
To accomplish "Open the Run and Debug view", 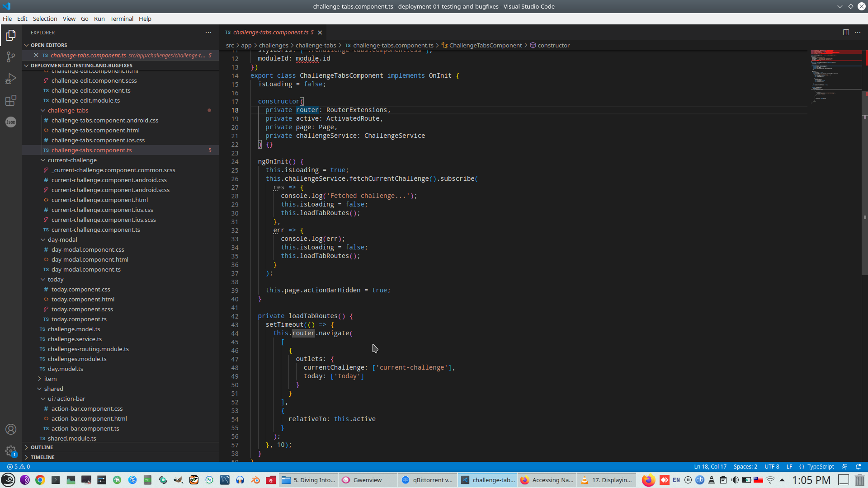I will pos(11,79).
